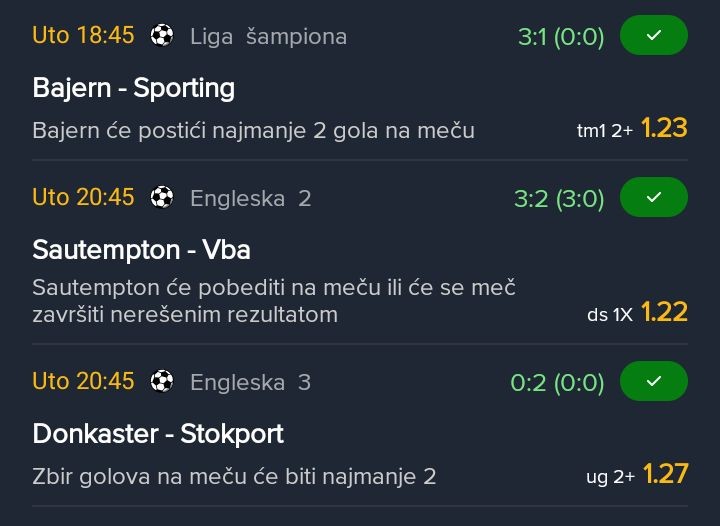Click the soccer ball icon beside Engleska 2

(x=161, y=197)
